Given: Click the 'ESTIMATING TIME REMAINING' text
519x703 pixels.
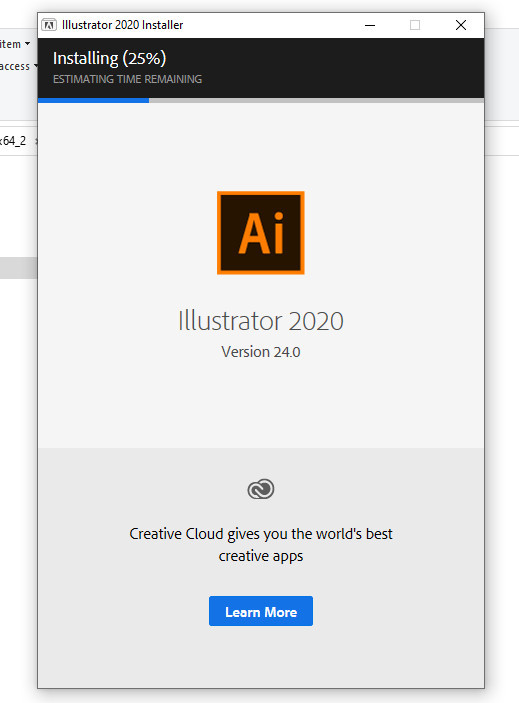Looking at the screenshot, I should pos(127,79).
